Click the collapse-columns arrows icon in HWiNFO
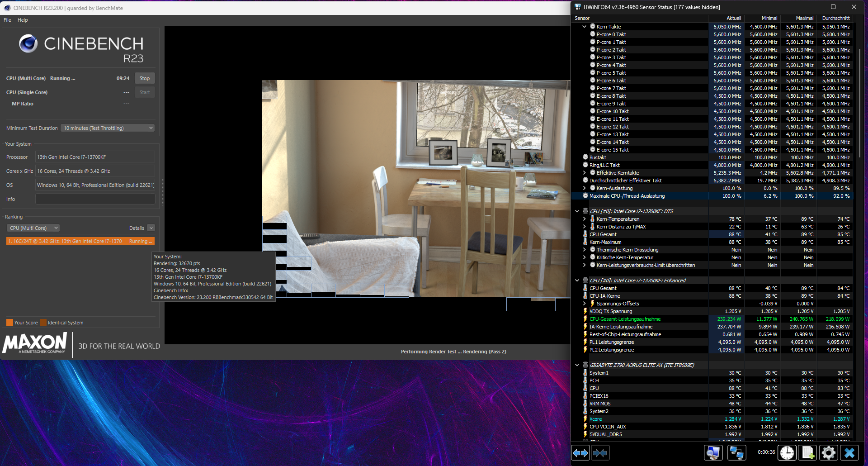This screenshot has width=868, height=466. 600,452
